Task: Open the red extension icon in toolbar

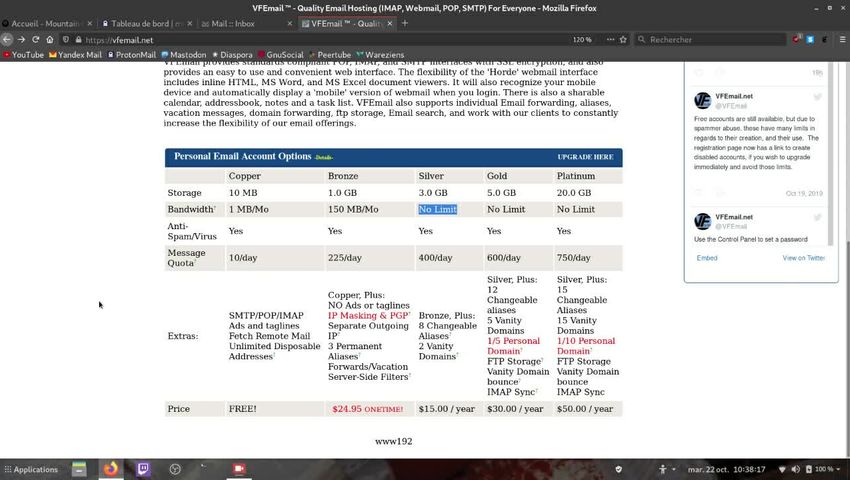Action: click(x=796, y=39)
